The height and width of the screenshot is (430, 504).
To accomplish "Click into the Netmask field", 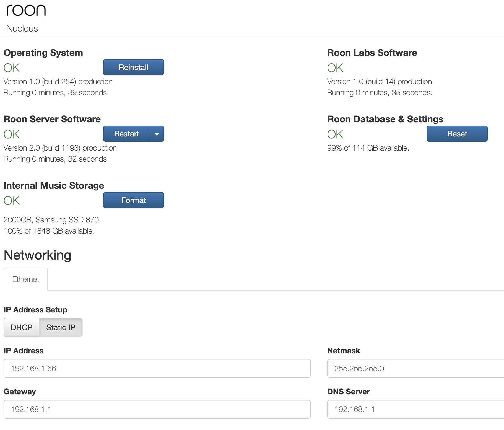I will (x=415, y=368).
